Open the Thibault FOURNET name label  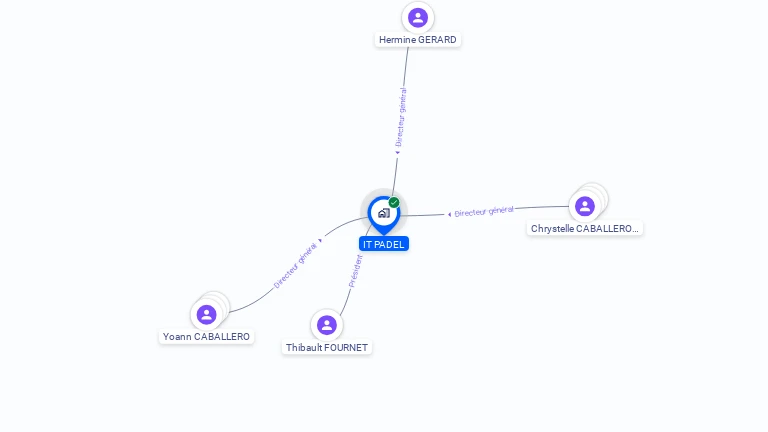[x=327, y=347]
